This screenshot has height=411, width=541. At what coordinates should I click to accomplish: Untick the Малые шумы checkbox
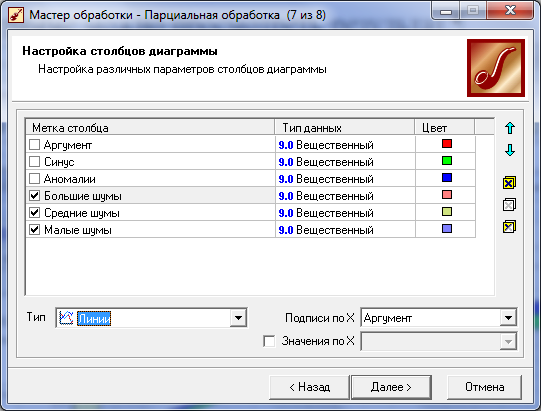34,229
